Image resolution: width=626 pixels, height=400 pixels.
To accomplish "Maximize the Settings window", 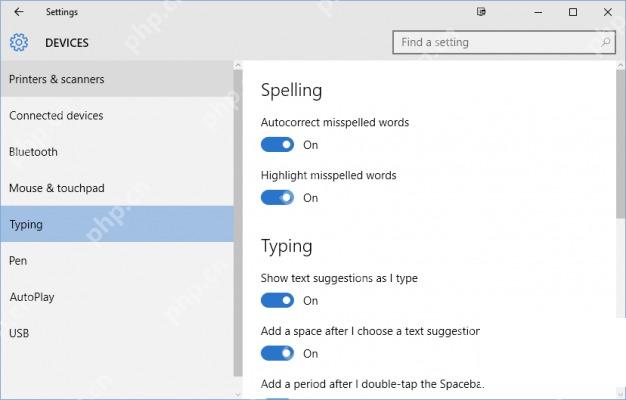I will [573, 12].
